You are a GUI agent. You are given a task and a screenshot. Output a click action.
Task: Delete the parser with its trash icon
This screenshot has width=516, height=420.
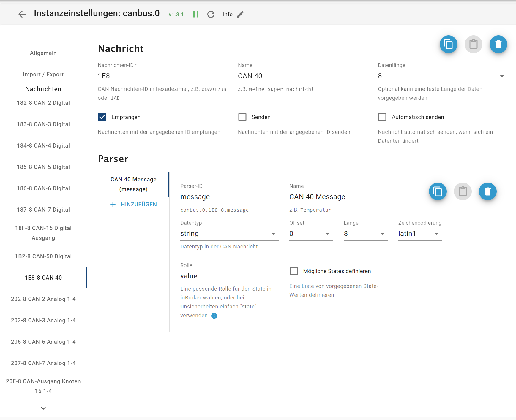pyautogui.click(x=487, y=191)
